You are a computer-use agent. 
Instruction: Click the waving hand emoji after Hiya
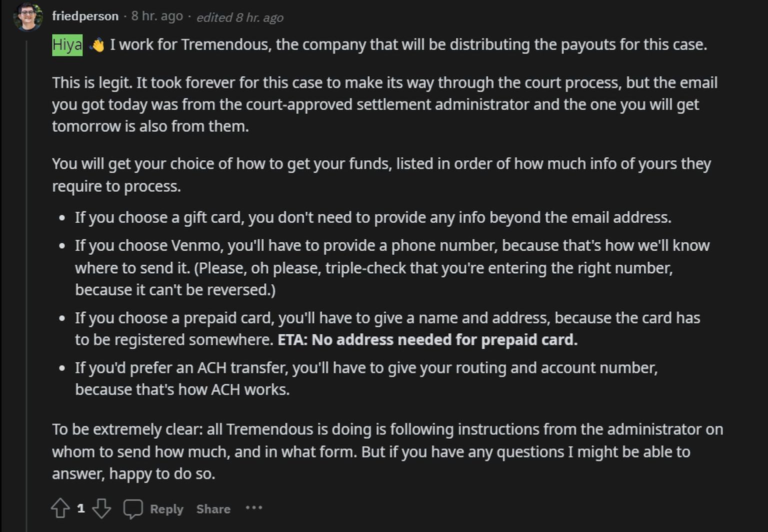pyautogui.click(x=98, y=44)
